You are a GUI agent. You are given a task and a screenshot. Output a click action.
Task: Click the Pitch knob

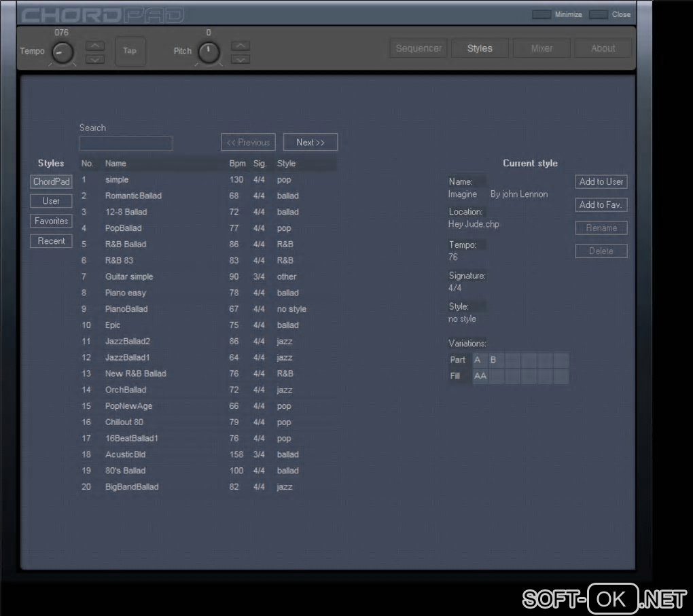coord(209,52)
